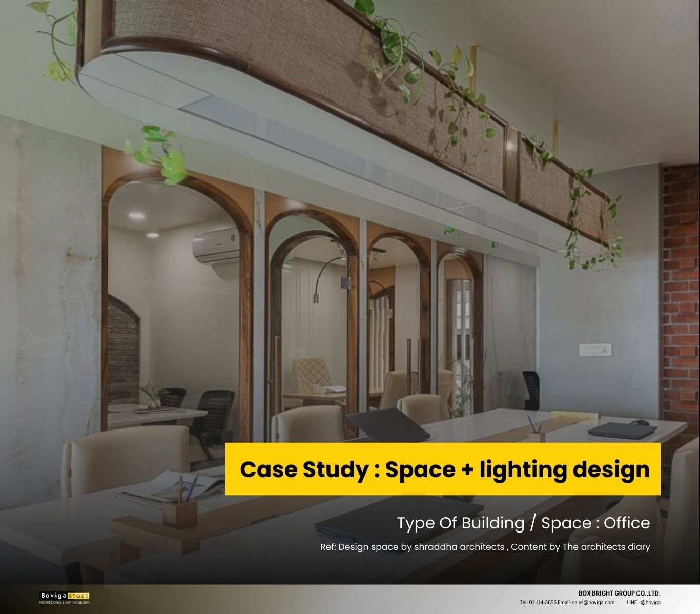Click the white wall switch plate
700x614 pixels.
coord(595,350)
